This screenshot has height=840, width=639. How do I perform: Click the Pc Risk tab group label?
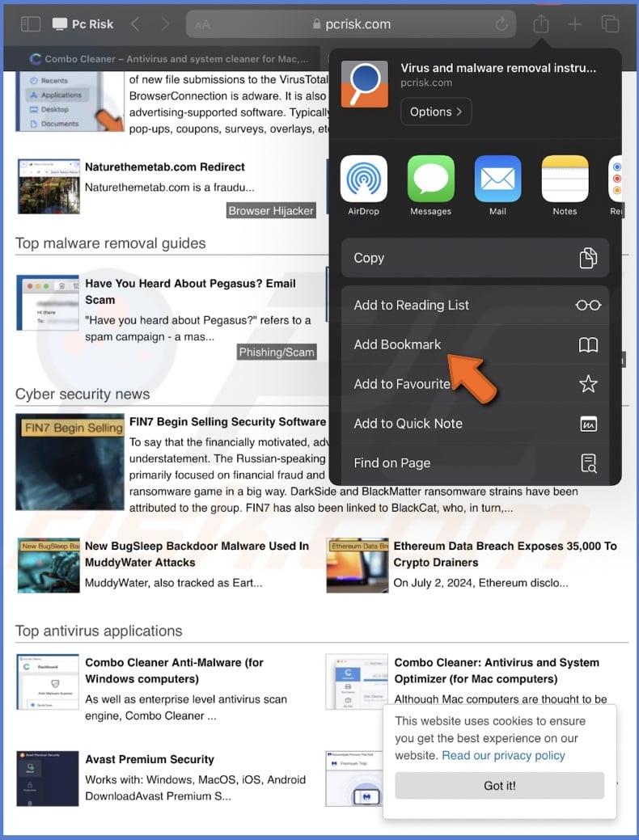[92, 24]
